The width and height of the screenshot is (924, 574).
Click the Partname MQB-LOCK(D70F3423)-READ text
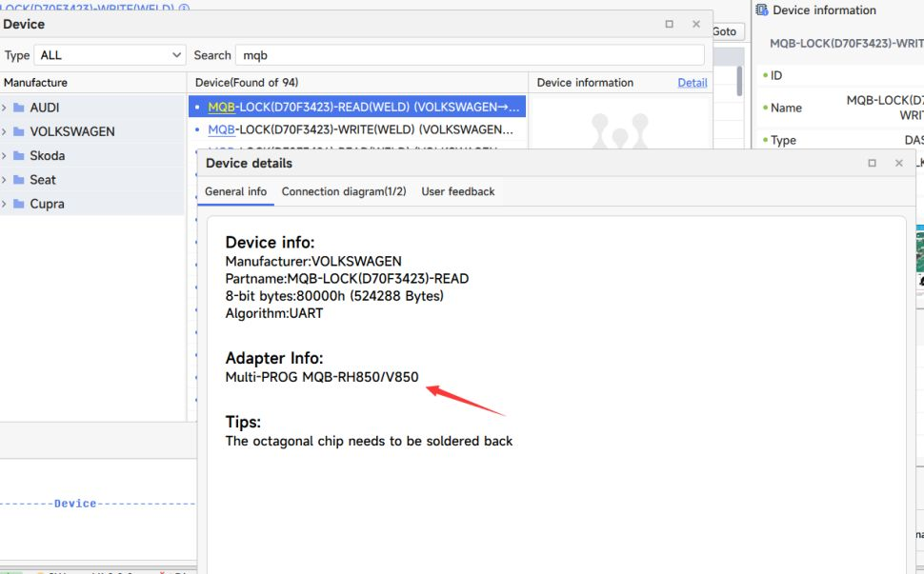(x=347, y=279)
